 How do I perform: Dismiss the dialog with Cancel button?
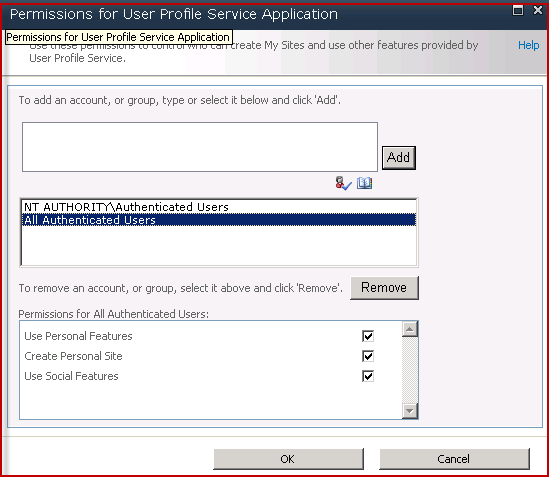tap(454, 459)
